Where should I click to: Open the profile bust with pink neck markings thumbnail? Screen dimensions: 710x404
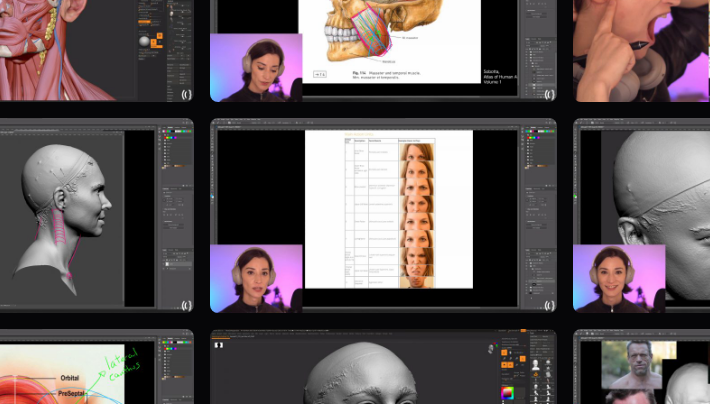click(x=97, y=215)
